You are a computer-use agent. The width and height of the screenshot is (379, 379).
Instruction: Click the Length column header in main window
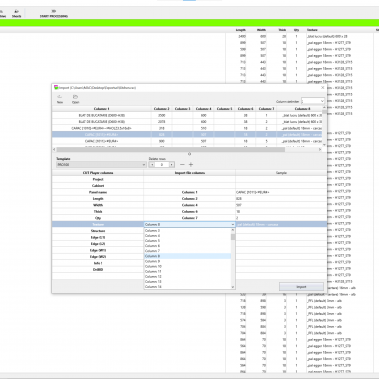coord(241,30)
